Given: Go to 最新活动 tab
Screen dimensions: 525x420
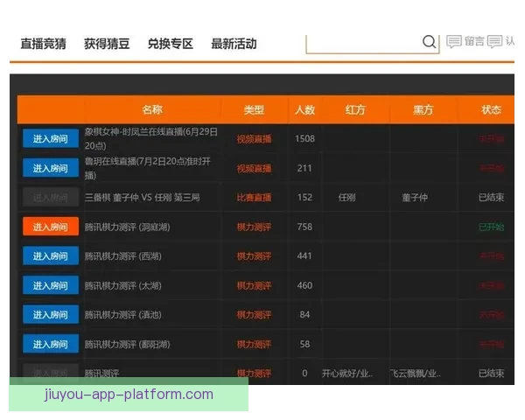Looking at the screenshot, I should [234, 44].
